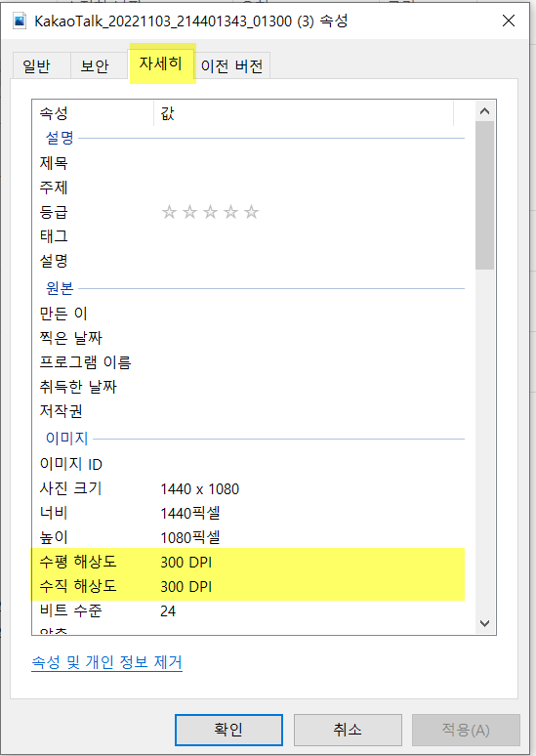
Task: Click the vertical scrollbar thumb
Action: (485, 195)
